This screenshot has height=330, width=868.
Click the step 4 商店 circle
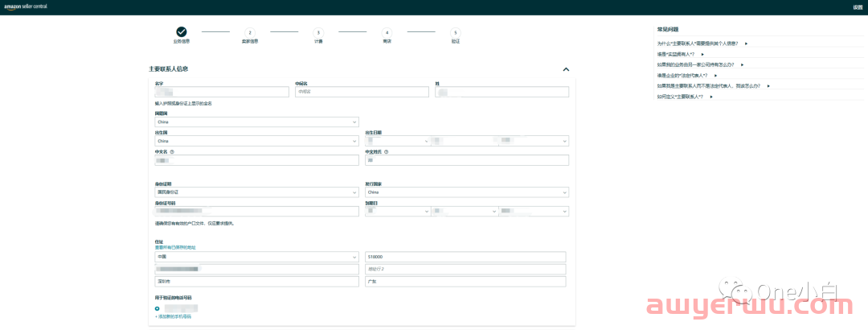[x=387, y=32]
